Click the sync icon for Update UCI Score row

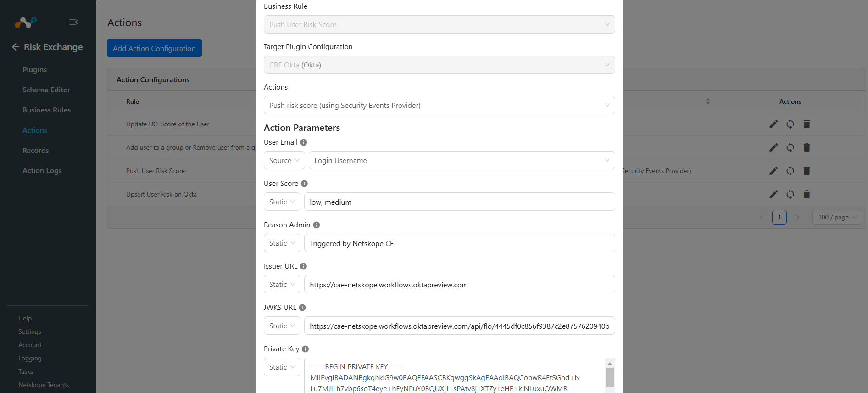point(790,124)
